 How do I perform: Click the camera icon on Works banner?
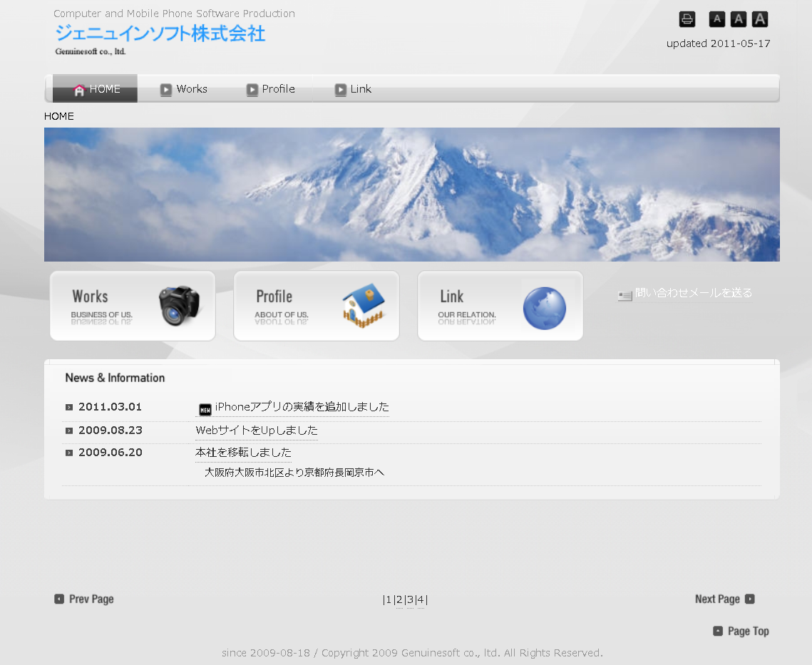pos(179,306)
